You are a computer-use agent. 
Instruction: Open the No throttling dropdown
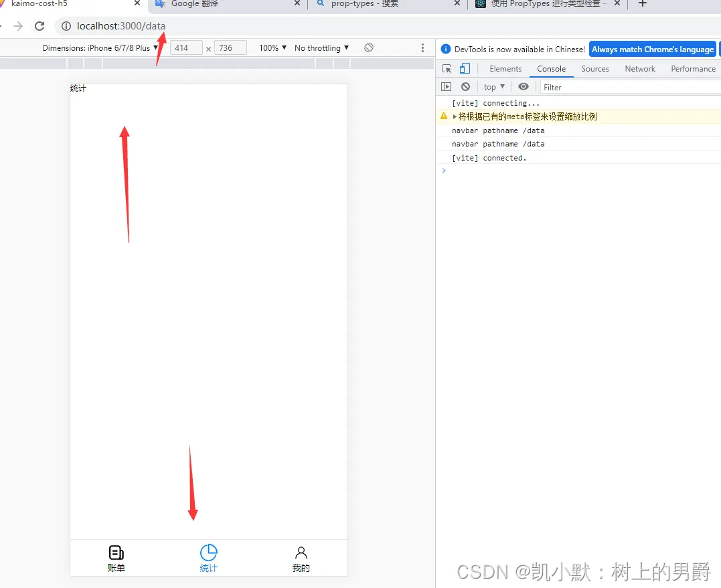click(x=321, y=47)
